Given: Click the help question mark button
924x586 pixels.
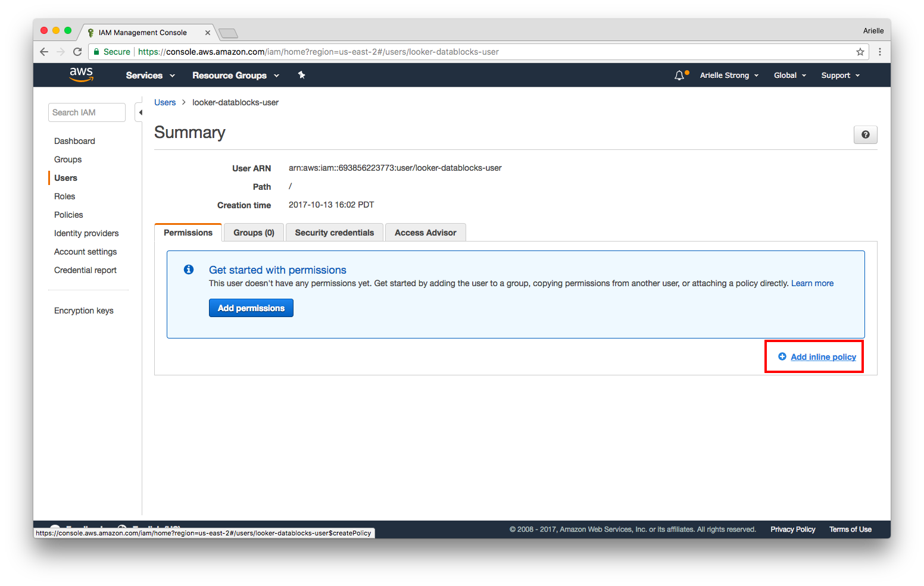Looking at the screenshot, I should tap(865, 134).
